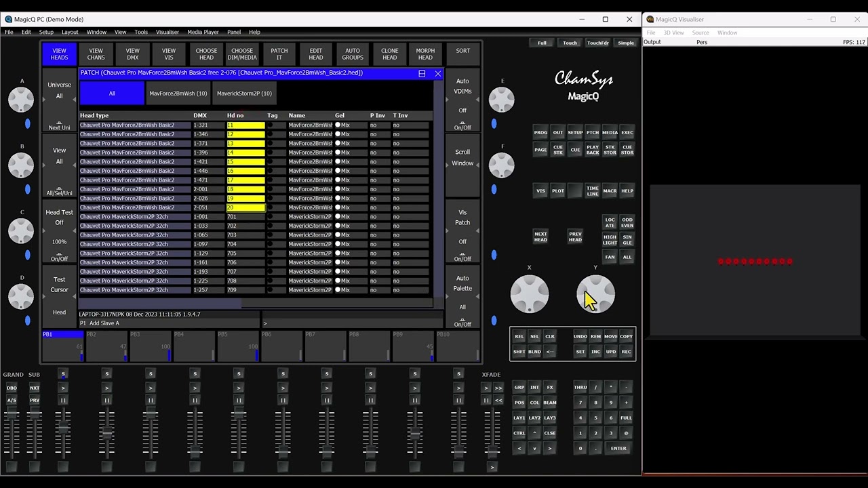Click the PATCH IT soft button
868x488 pixels.
click(x=279, y=54)
